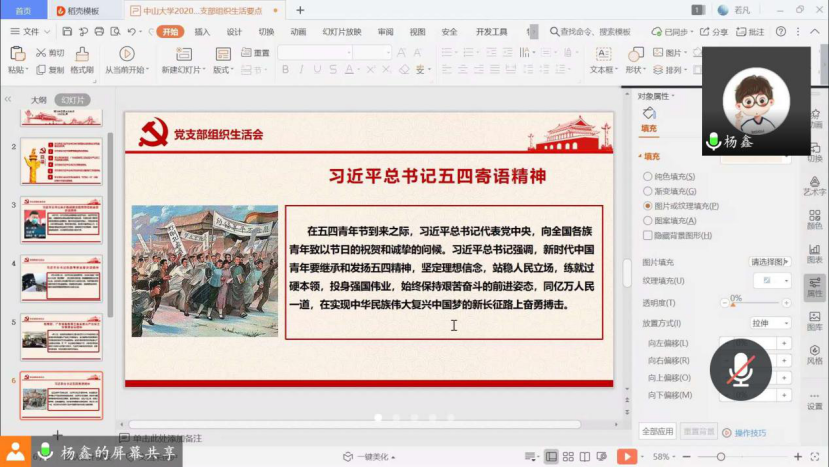Click the New Slide icon

click(x=184, y=54)
